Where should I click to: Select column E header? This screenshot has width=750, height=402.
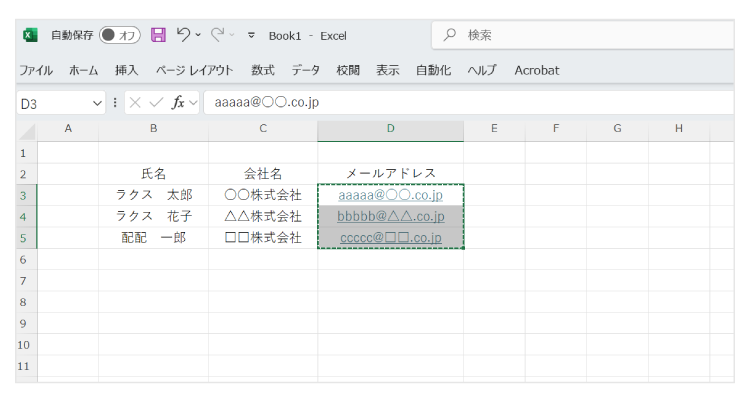tap(494, 129)
